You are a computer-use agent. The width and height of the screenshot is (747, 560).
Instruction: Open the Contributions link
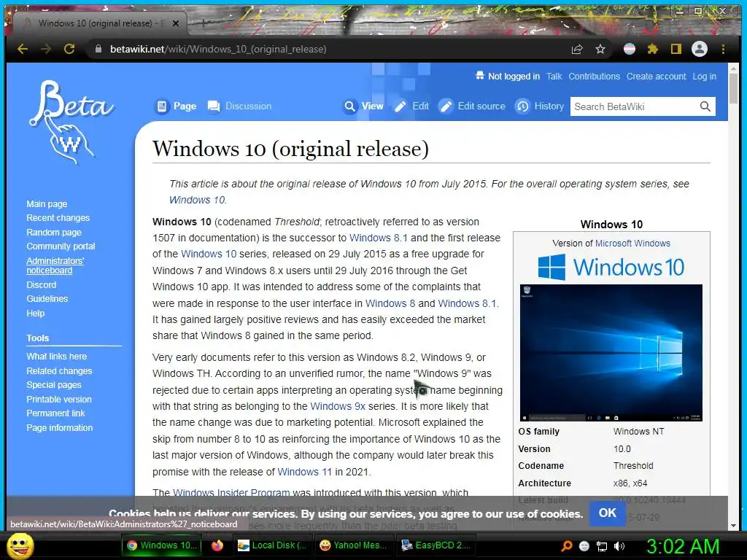(594, 76)
